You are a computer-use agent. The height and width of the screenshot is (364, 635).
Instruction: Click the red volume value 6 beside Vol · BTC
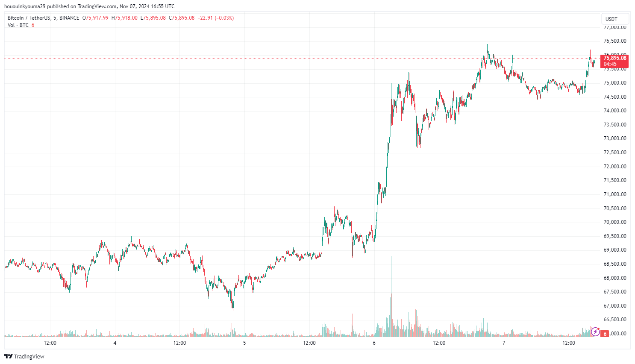(33, 25)
